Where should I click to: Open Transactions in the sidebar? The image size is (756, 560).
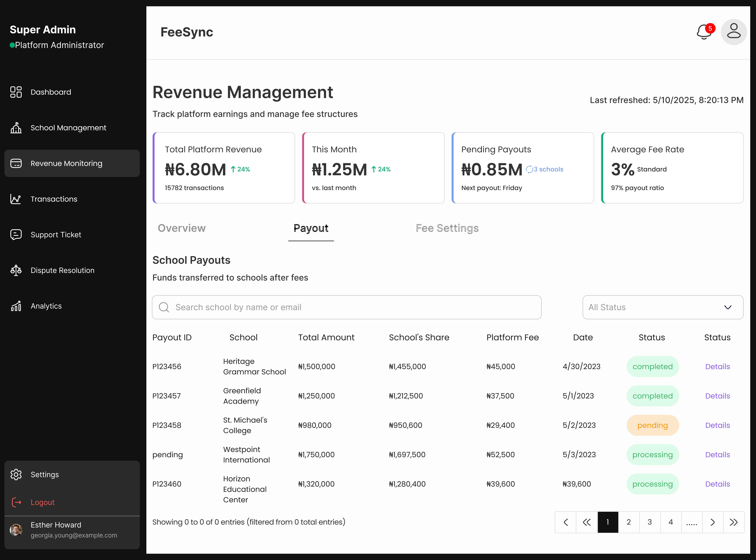tap(72, 199)
